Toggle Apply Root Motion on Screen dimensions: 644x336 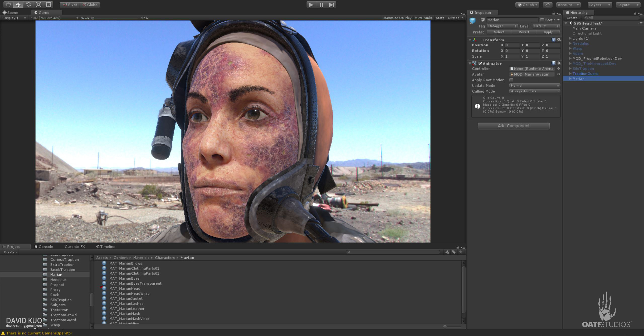pos(511,80)
